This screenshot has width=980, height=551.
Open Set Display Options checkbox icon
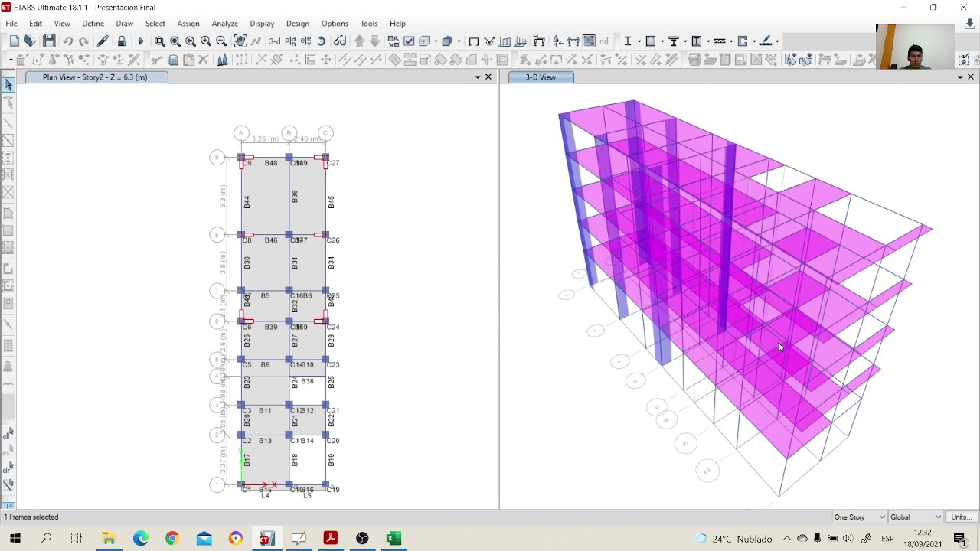tap(409, 41)
